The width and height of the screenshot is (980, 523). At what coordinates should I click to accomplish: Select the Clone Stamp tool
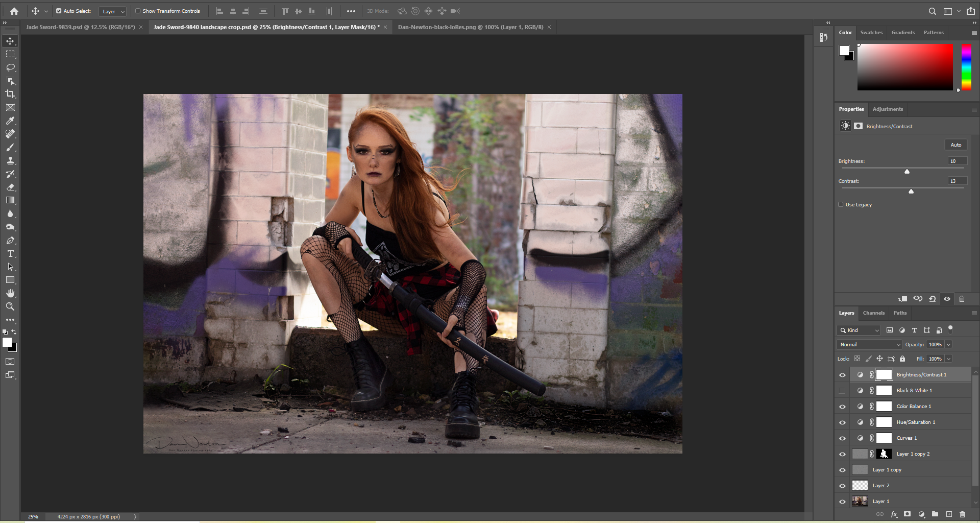10,160
